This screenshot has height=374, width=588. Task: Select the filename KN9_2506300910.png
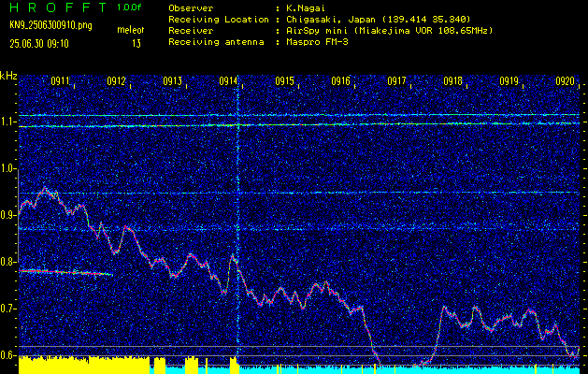click(x=50, y=25)
